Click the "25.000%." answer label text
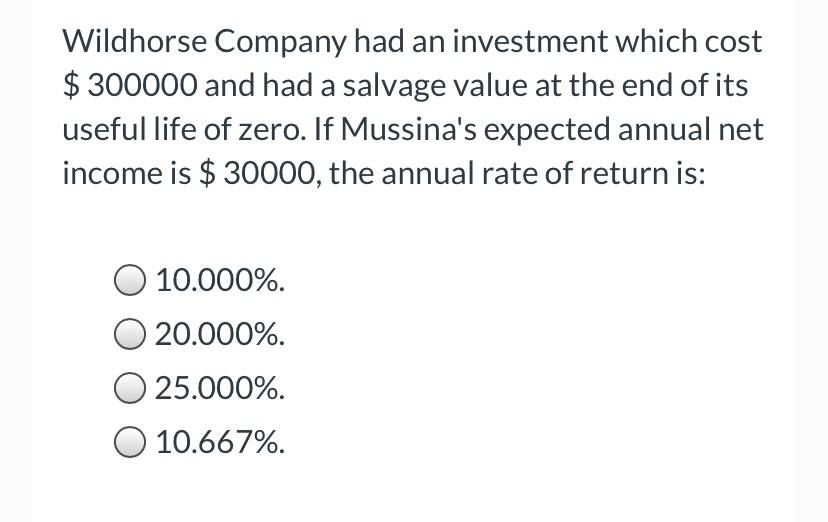The width and height of the screenshot is (828, 522). 220,388
